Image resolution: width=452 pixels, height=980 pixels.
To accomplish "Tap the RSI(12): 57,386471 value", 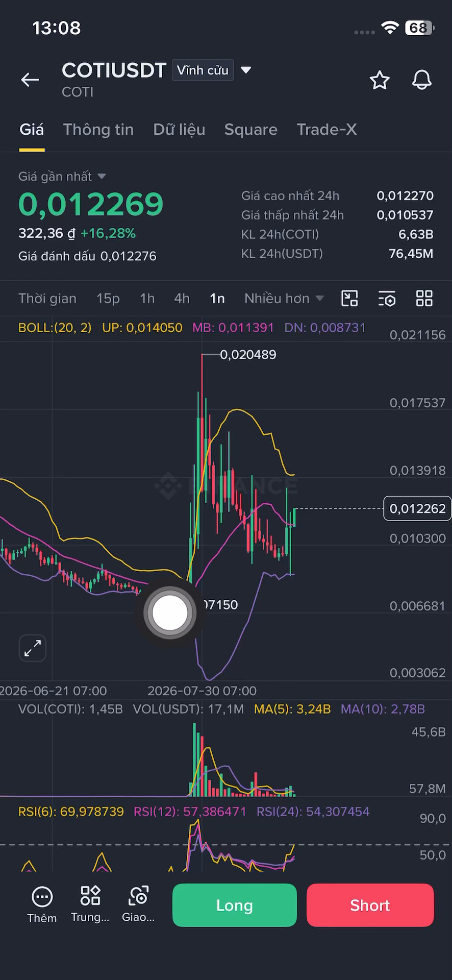I will [190, 812].
